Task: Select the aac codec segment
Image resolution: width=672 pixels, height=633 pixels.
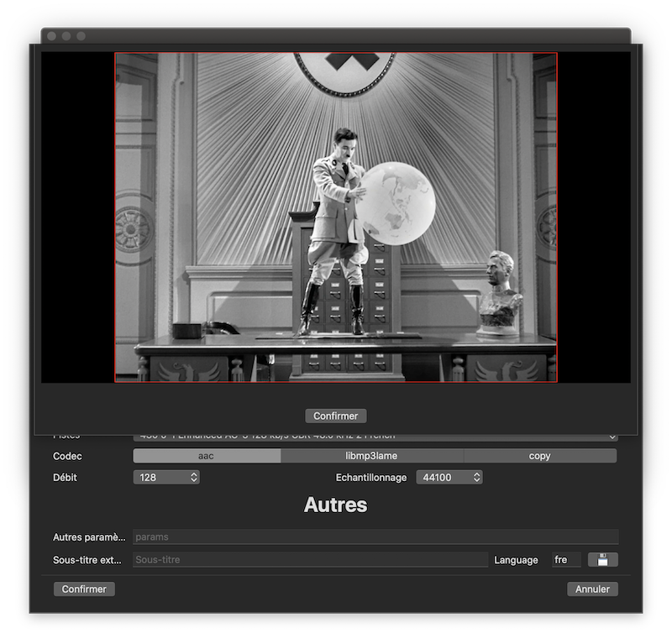Action: pyautogui.click(x=207, y=456)
